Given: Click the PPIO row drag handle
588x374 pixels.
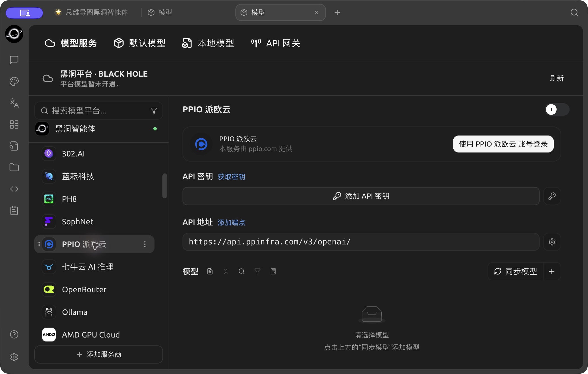Looking at the screenshot, I should pyautogui.click(x=39, y=244).
